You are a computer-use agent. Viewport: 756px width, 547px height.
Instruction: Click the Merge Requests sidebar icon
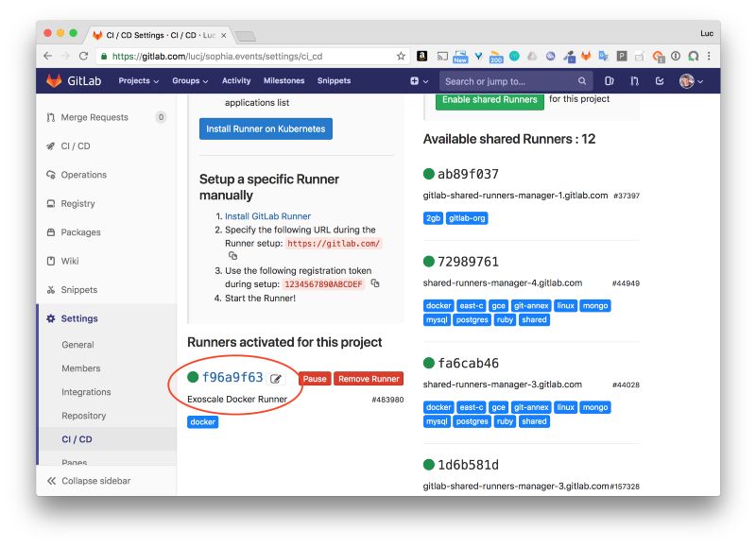tap(51, 117)
